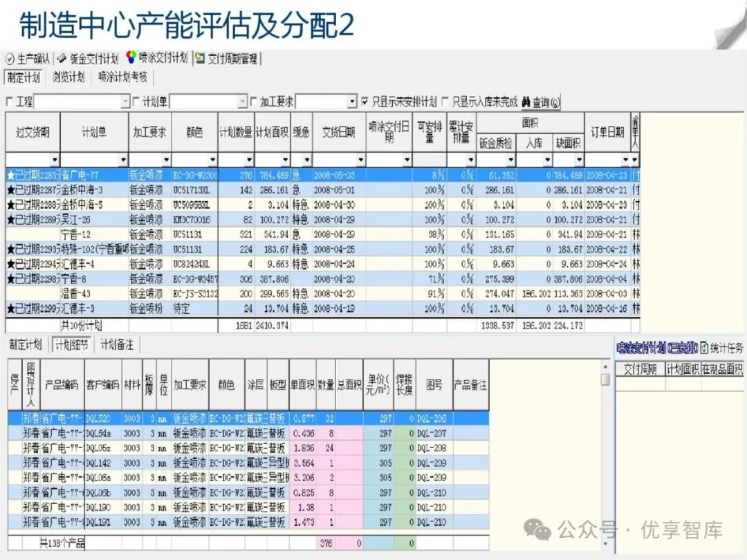This screenshot has width=747, height=560.
Task: Click the 统计任务 icon
Action: [704, 348]
